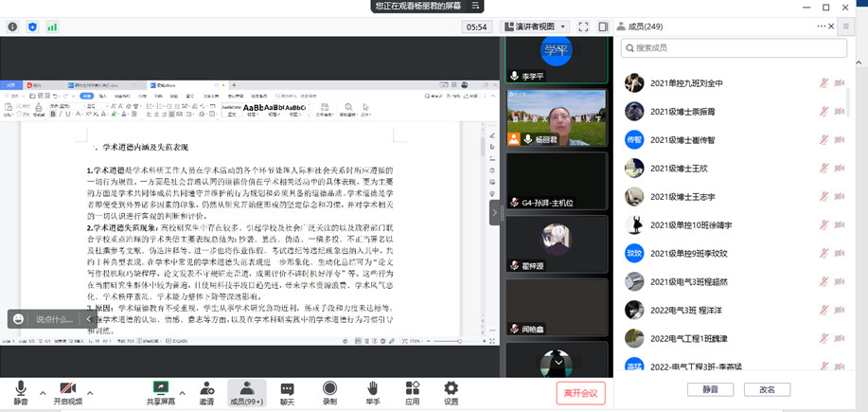The height and width of the screenshot is (412, 868).
Task: Click the 说点什么 chat input
Action: (55, 319)
